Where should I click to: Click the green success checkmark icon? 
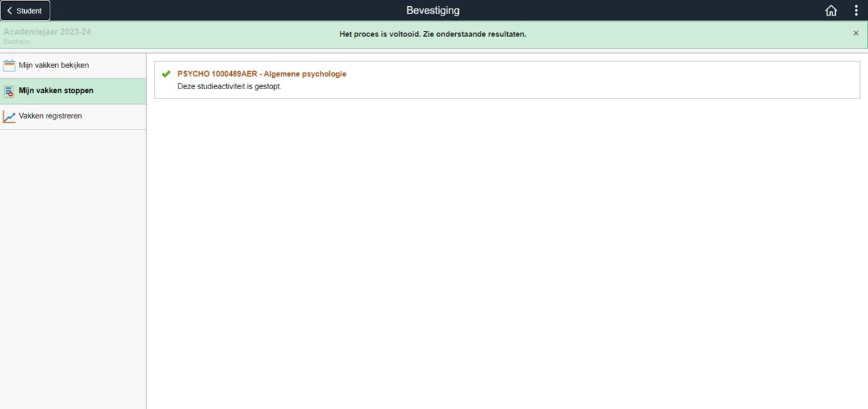click(166, 74)
